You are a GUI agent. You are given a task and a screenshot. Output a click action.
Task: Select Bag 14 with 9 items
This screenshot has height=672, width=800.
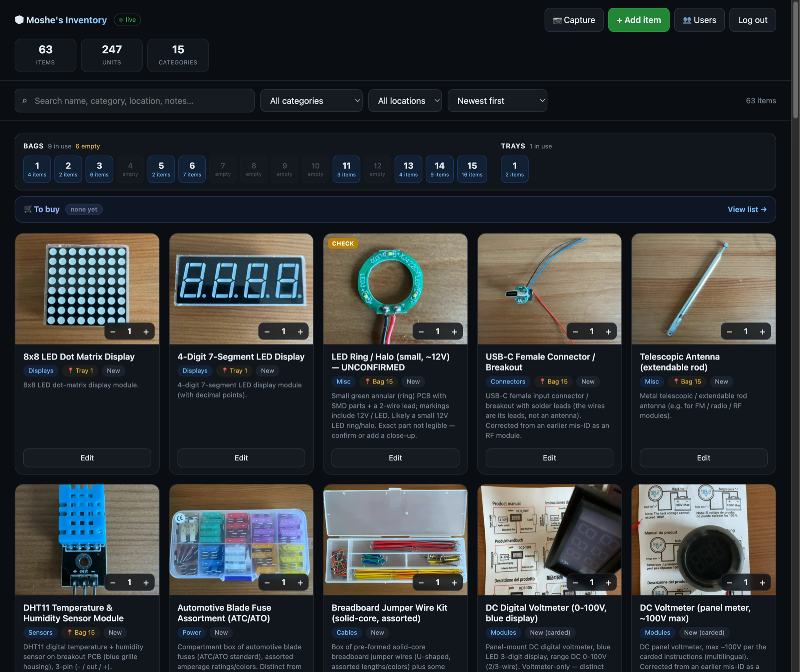(x=440, y=169)
